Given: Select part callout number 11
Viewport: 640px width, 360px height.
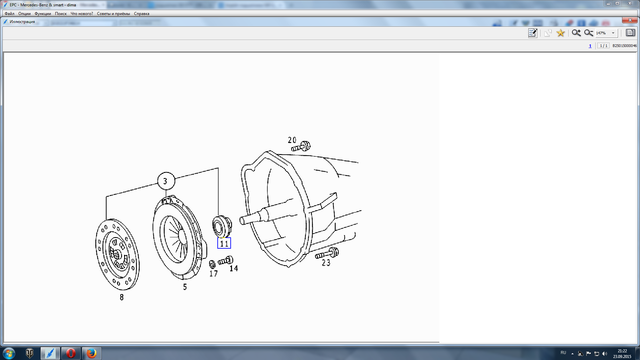Looking at the screenshot, I should pos(224,243).
